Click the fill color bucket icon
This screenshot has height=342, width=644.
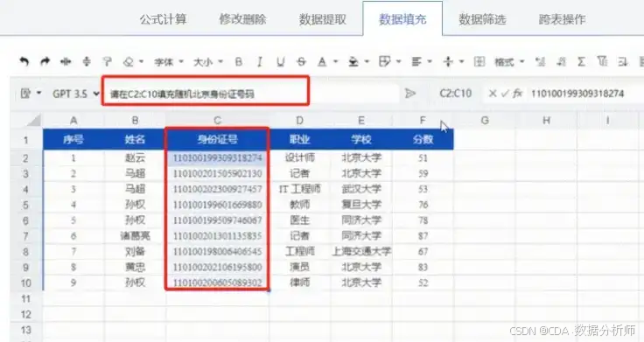353,62
